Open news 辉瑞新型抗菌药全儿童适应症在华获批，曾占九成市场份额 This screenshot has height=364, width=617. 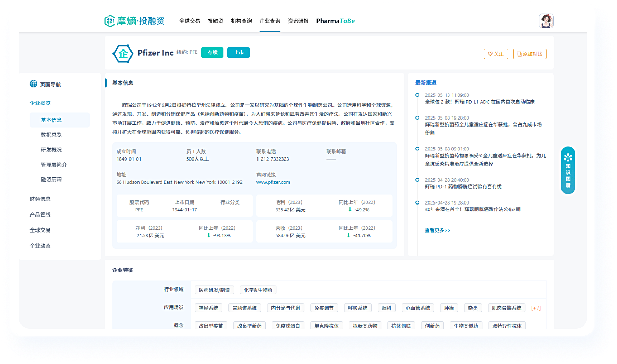pyautogui.click(x=483, y=129)
